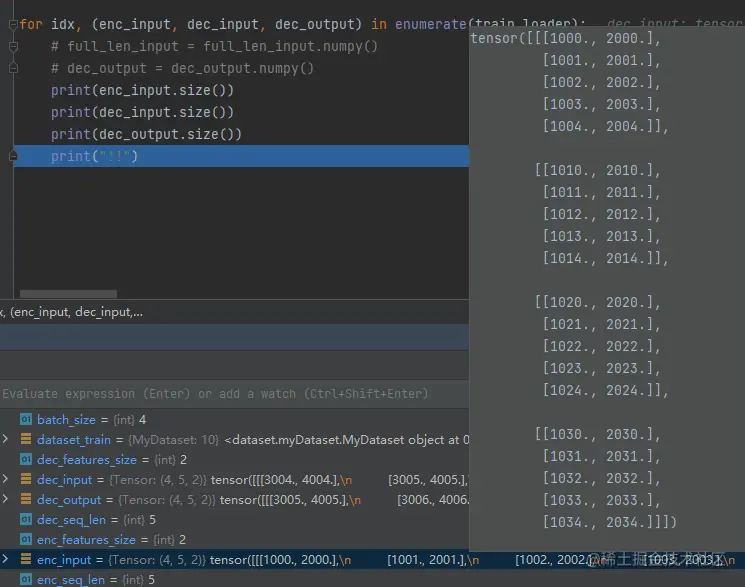745x587 pixels.
Task: Click the '# full_len_input' comment line
Action: pyautogui.click(x=214, y=46)
